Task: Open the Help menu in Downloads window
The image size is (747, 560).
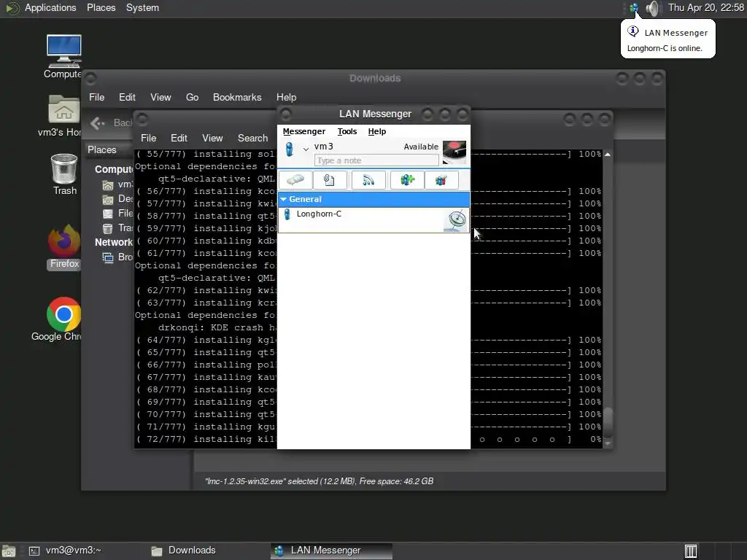Action: 286,97
